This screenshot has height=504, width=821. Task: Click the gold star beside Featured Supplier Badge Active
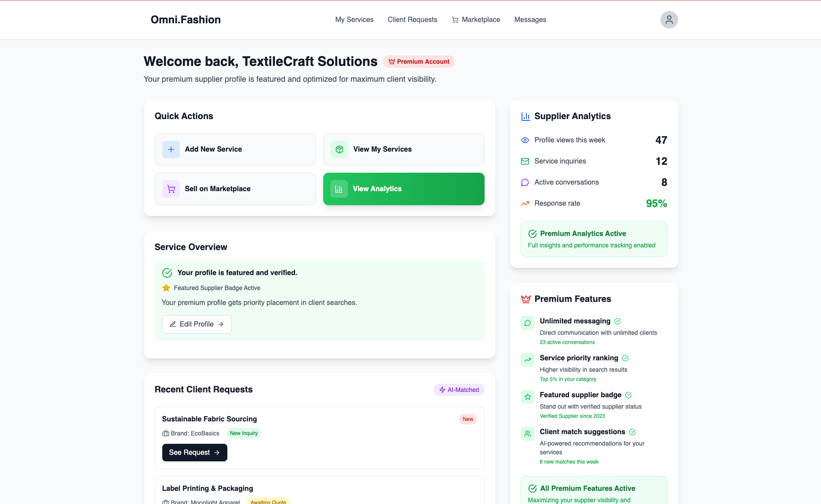pos(166,288)
